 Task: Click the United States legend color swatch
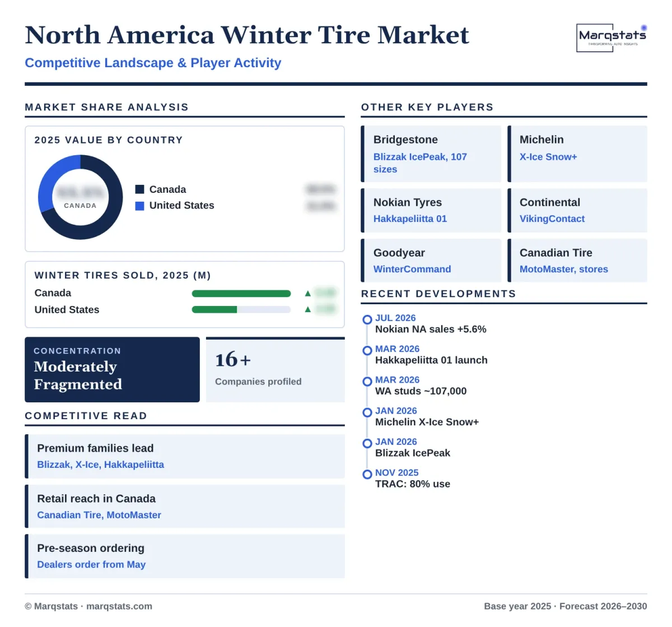(x=140, y=206)
